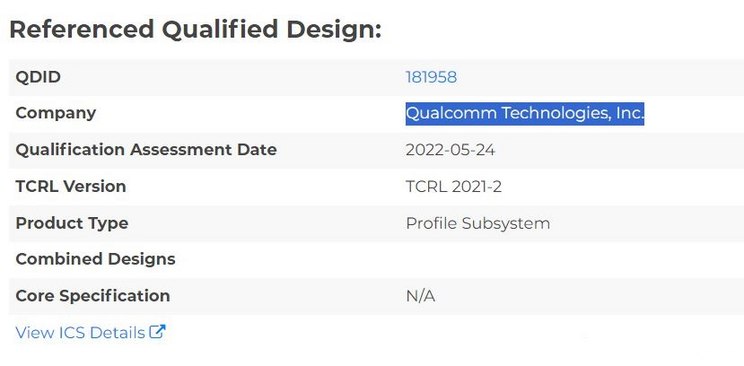744x366 pixels.
Task: Click the Company row label
Action: click(x=56, y=113)
